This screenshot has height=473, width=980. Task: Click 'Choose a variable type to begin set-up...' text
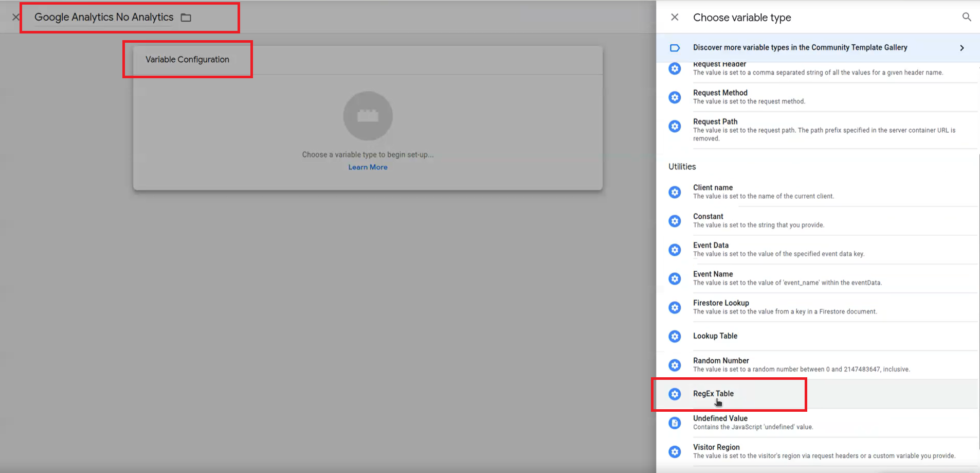[x=368, y=154]
